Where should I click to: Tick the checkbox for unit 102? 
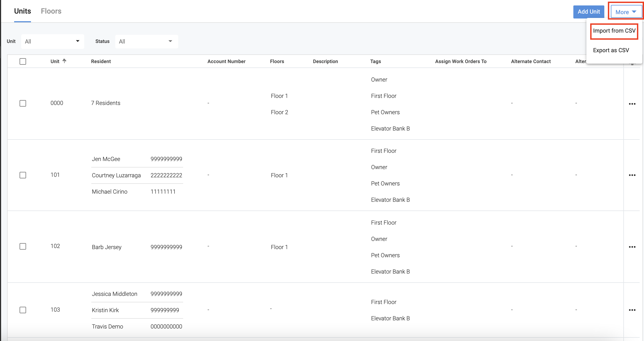pos(23,246)
